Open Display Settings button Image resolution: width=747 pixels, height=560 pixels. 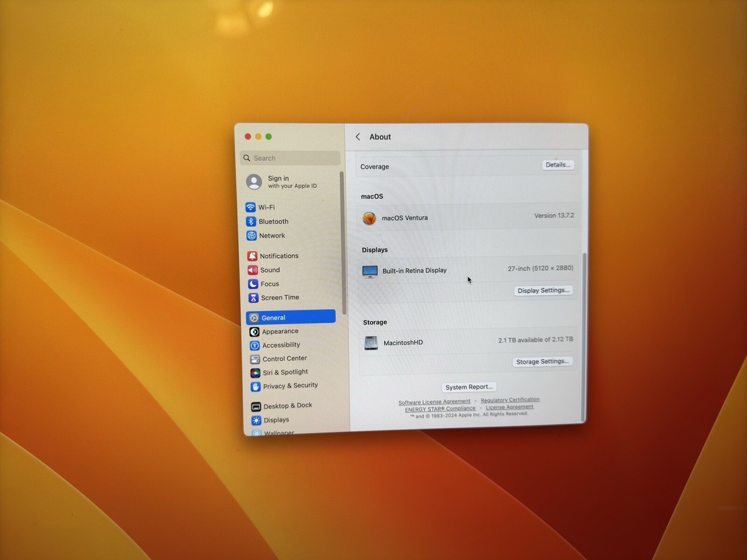click(543, 291)
